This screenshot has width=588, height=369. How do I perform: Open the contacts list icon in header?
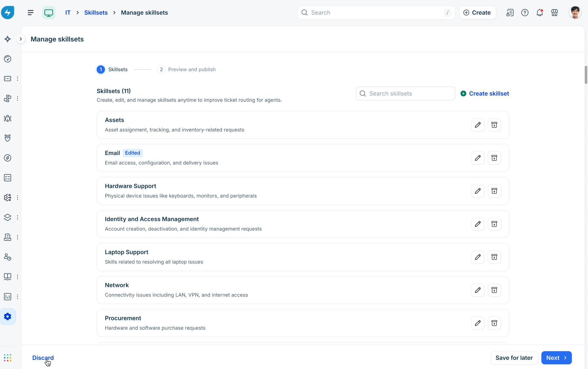(510, 12)
